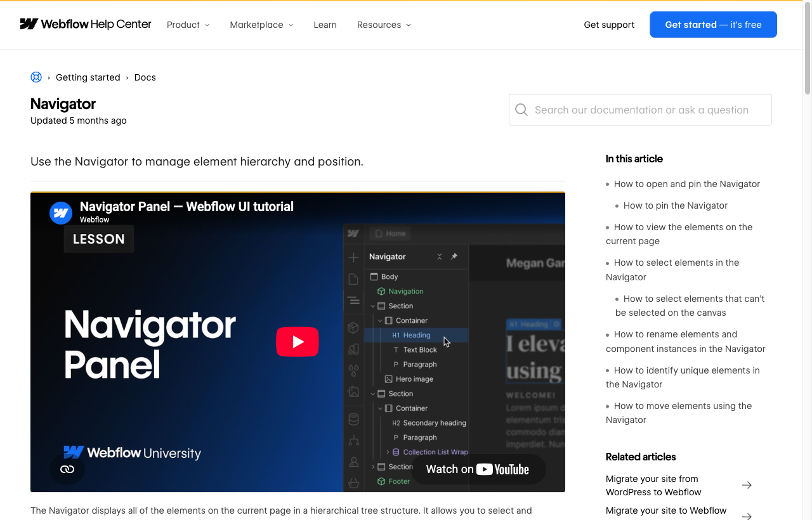The image size is (812, 520).
Task: Open the Marketplace dropdown menu
Action: point(261,25)
